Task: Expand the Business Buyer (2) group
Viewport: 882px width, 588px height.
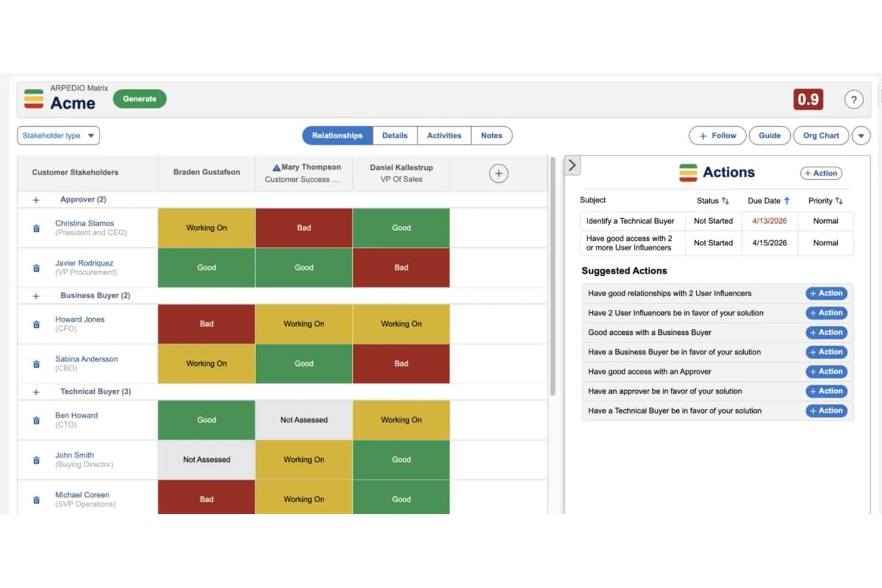Action: 36,296
